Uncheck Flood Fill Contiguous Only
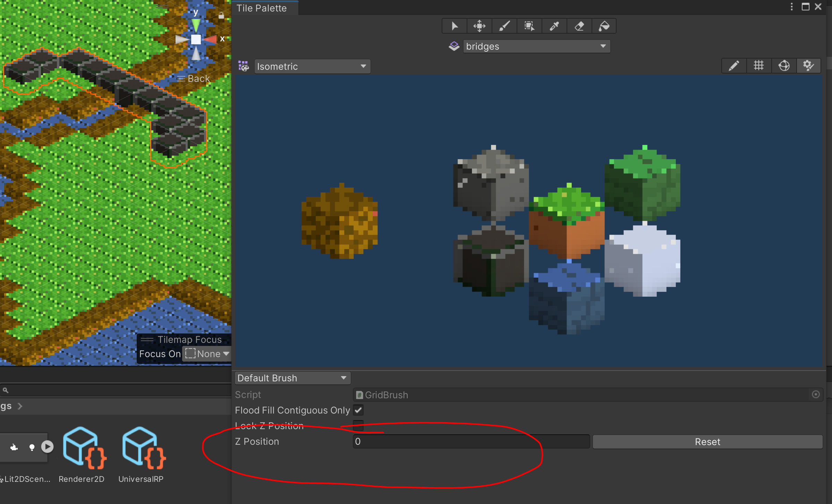The image size is (832, 504). [358, 410]
